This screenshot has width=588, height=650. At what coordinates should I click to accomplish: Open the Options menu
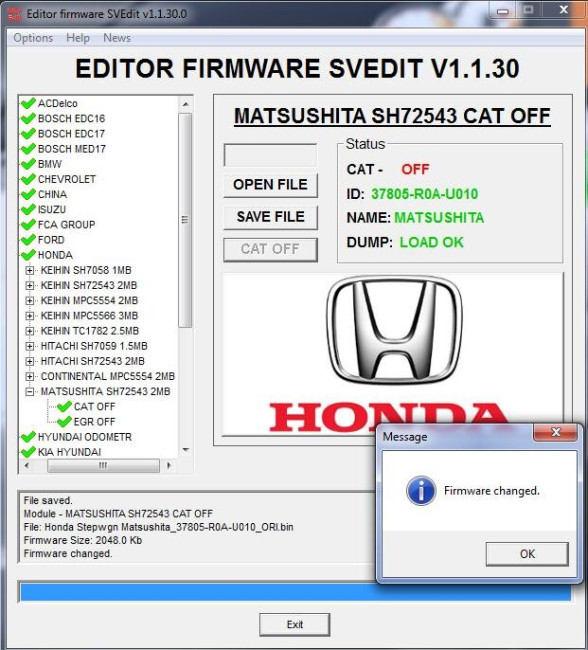(33, 38)
